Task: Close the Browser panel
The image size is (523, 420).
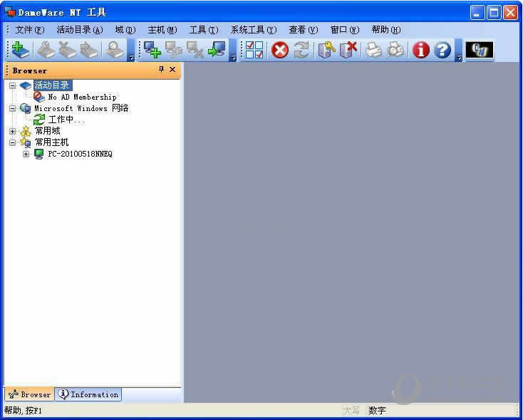Action: [x=172, y=69]
